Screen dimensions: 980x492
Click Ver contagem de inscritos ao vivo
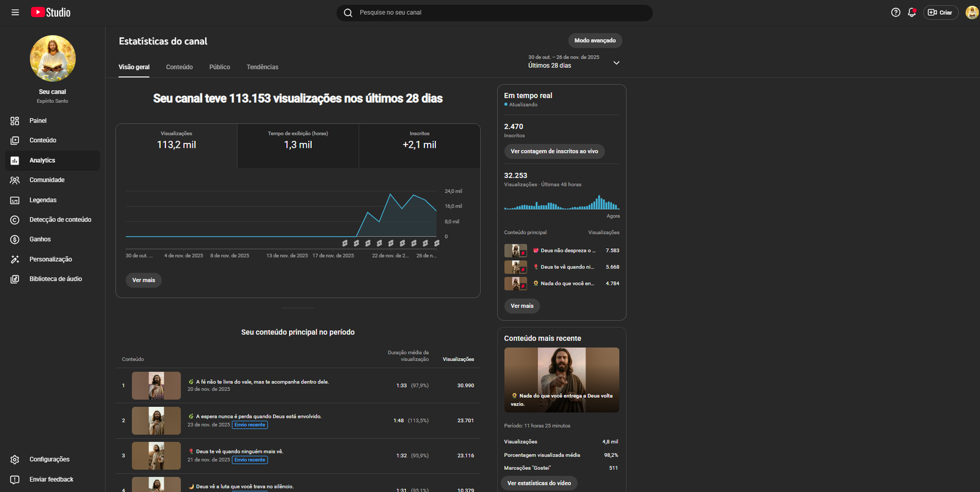(554, 151)
